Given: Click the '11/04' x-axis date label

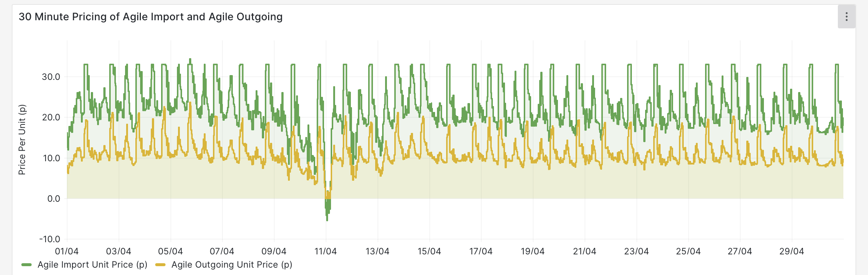Looking at the screenshot, I should coord(325,251).
